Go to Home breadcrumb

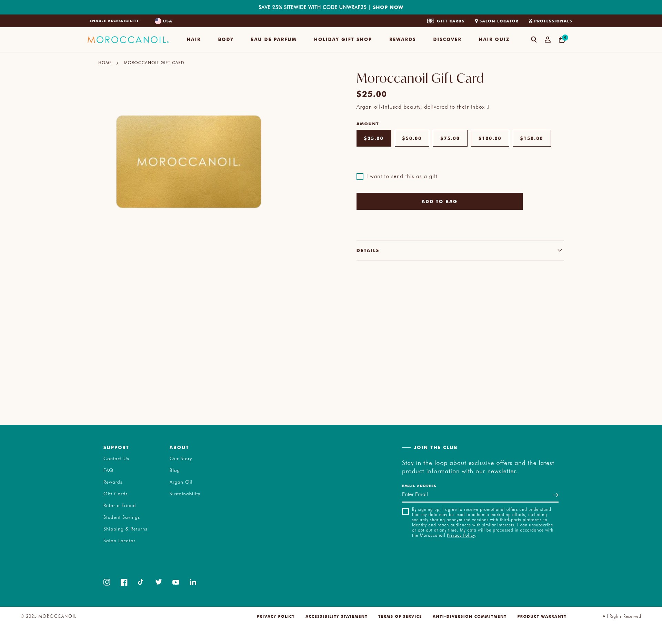(x=105, y=63)
